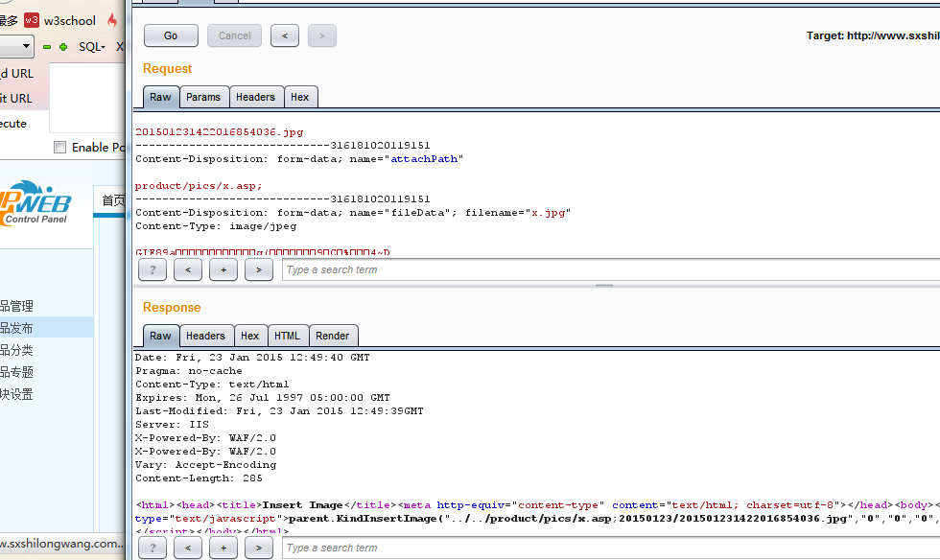
Task: Open the Request Headers tab
Action: point(255,97)
